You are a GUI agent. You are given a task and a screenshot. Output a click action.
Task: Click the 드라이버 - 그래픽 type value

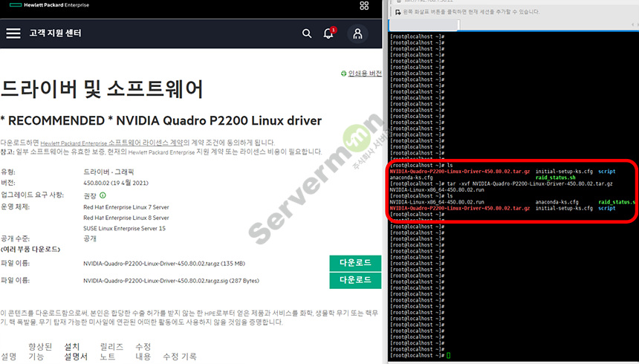pyautogui.click(x=108, y=172)
